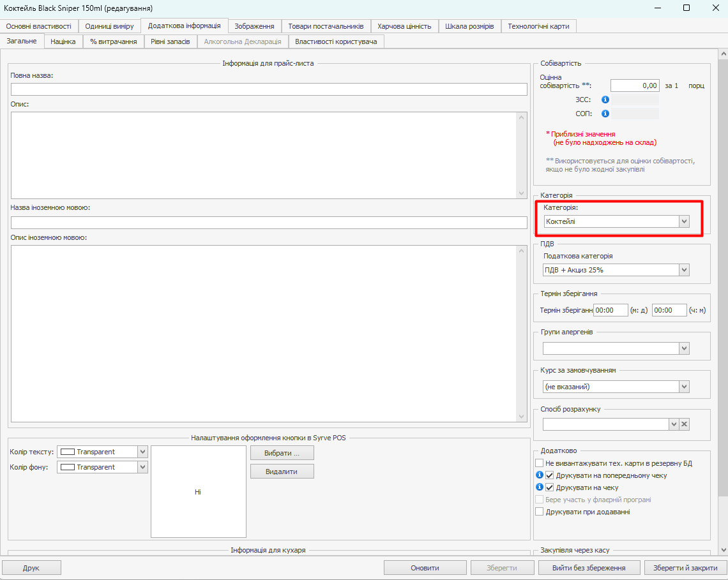The height and width of the screenshot is (580, 728).
Task: Open Колір тексту color picker
Action: click(x=142, y=452)
